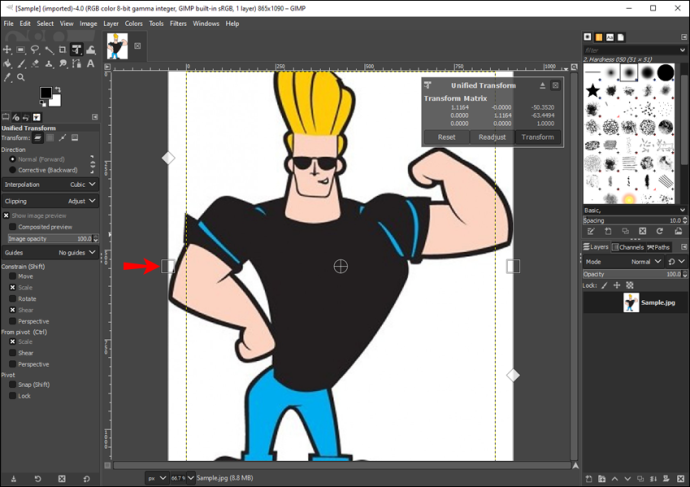Image resolution: width=690 pixels, height=487 pixels.
Task: Select the Move tool in toolbox
Action: tap(7, 50)
